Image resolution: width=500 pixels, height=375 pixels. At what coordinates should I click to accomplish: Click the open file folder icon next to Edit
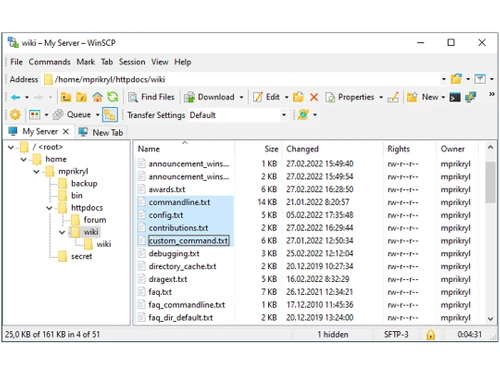pos(298,97)
